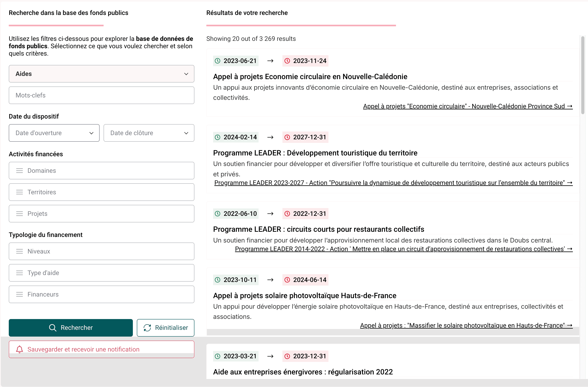The image size is (588, 387).
Task: Click the list icon in Projets field
Action: coord(20,213)
